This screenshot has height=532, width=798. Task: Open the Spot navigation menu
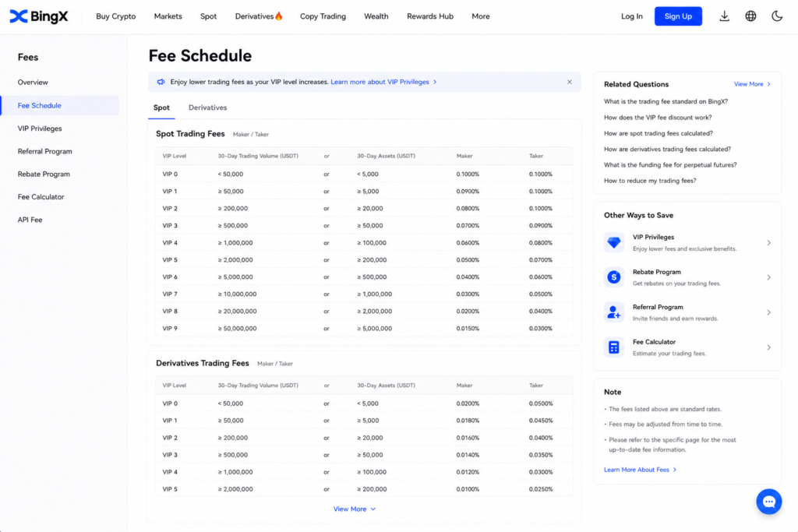click(208, 16)
